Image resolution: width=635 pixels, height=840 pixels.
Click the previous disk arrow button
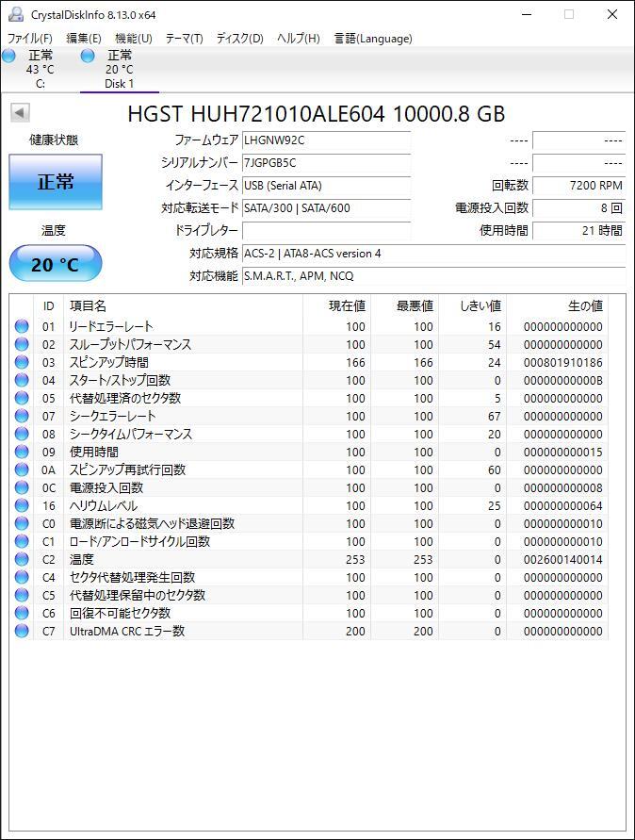click(20, 112)
